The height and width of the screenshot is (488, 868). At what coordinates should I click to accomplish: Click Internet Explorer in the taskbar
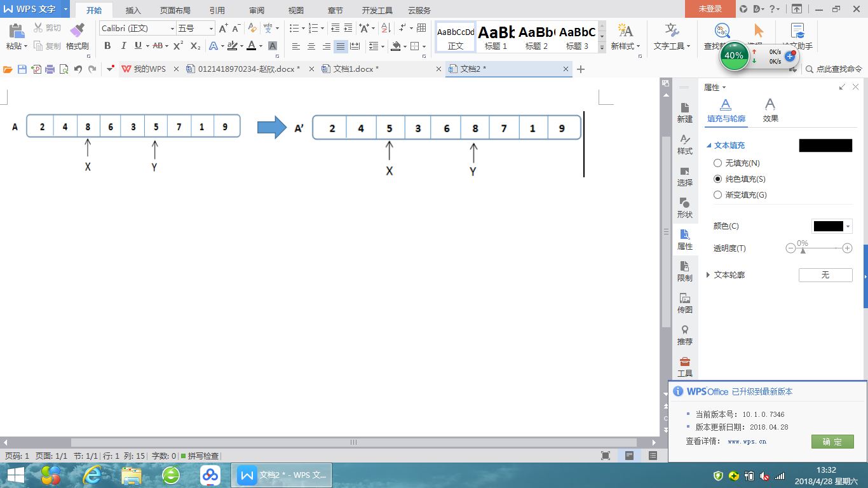coord(93,475)
